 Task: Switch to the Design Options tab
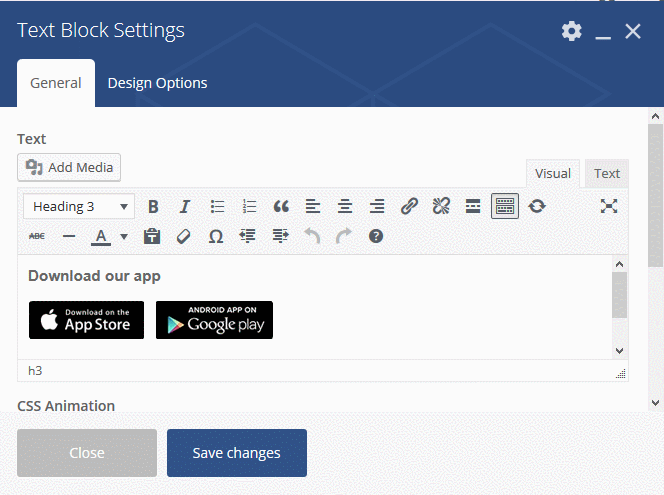click(x=157, y=83)
